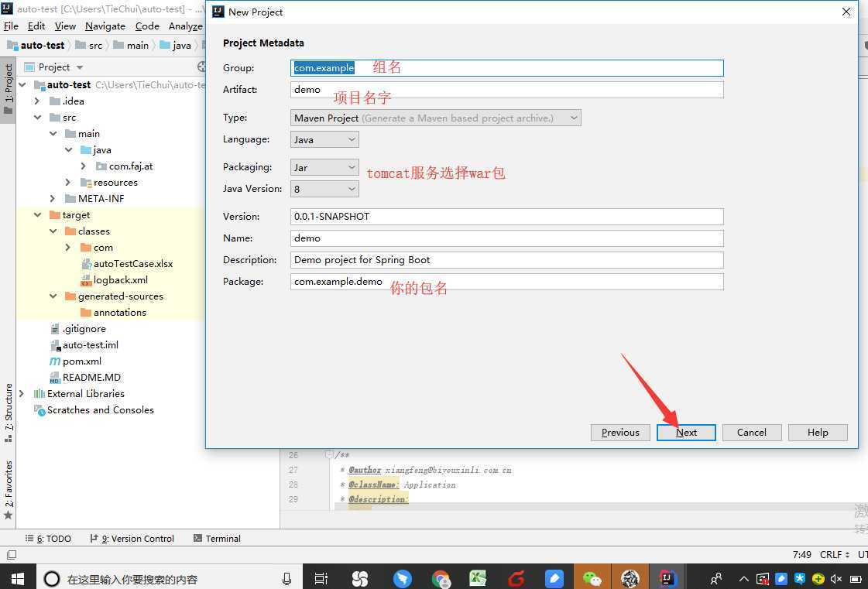
Task: Click the Artifact input field
Action: [506, 90]
